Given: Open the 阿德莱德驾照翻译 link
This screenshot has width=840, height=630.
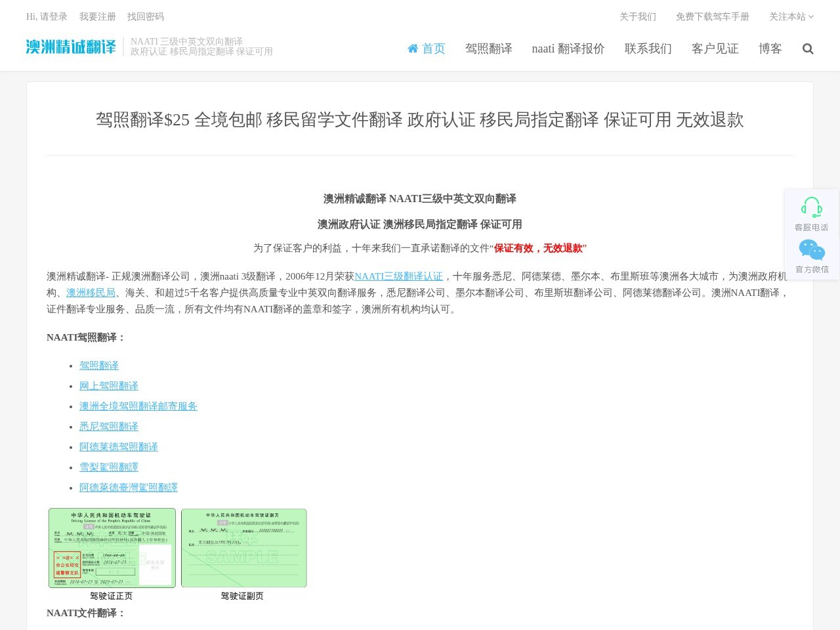Looking at the screenshot, I should tap(119, 447).
